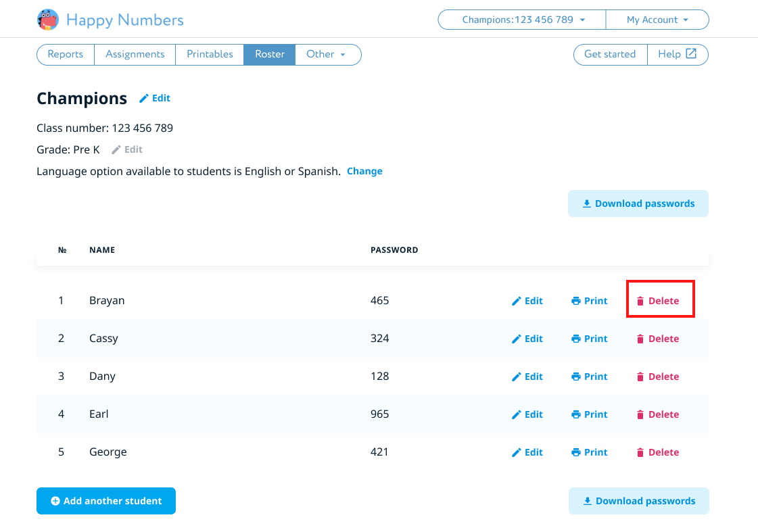Click pencil icon next to Champions title
Image resolution: width=758 pixels, height=532 pixels.
pyautogui.click(x=143, y=99)
